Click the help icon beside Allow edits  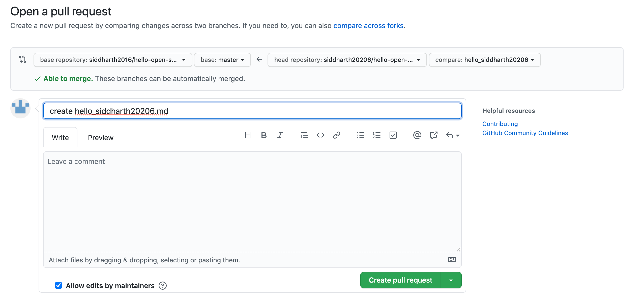[x=163, y=286]
